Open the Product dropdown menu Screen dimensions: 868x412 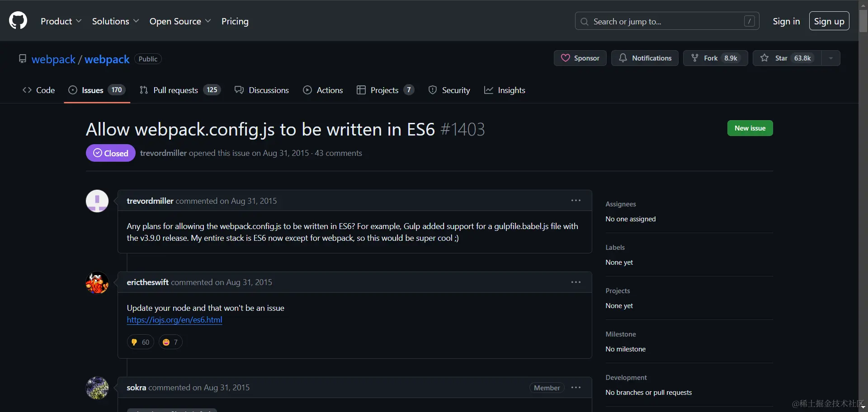[61, 21]
